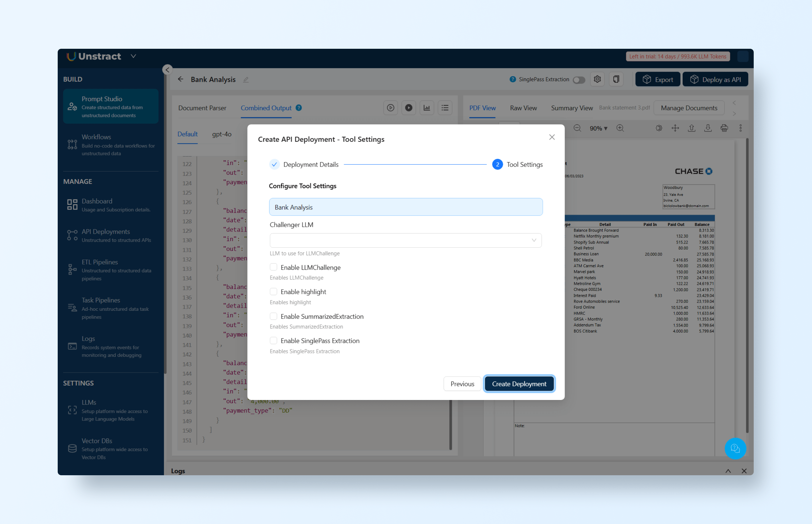Click the PDF zoom-out magnifier icon
Viewport: 812px width, 524px height.
point(577,128)
